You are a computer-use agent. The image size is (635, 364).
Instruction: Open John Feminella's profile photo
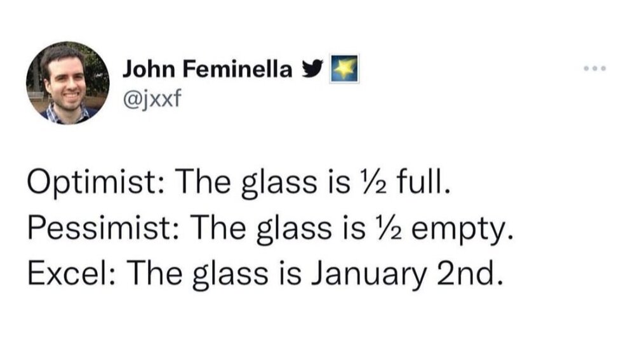tap(67, 82)
